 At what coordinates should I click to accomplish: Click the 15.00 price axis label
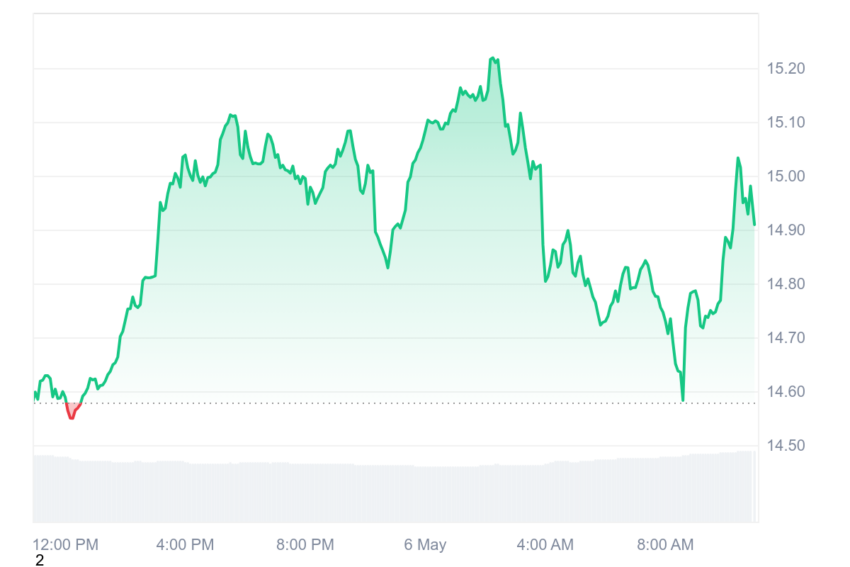click(785, 176)
